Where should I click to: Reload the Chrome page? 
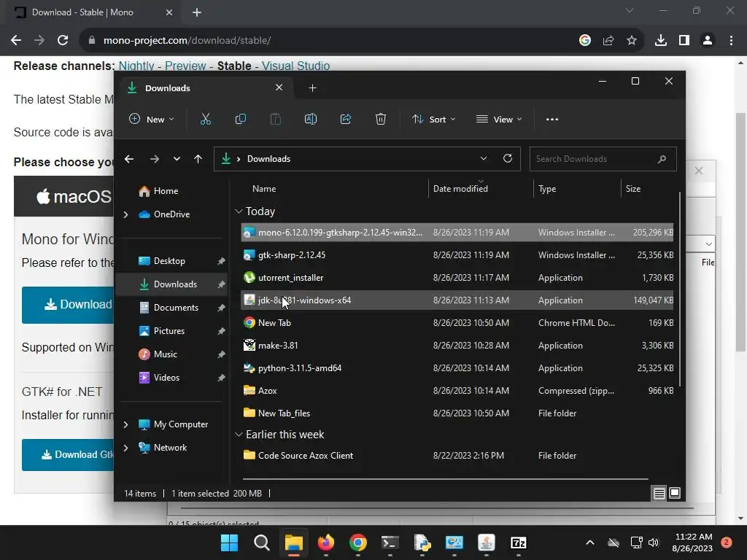[63, 41]
